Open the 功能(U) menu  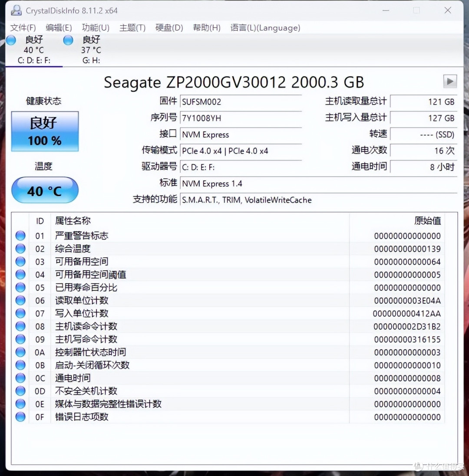pyautogui.click(x=96, y=28)
